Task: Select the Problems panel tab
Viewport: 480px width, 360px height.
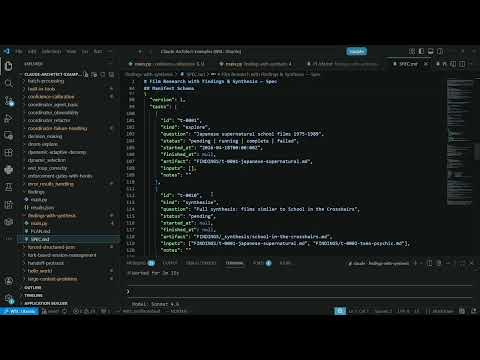Action: (x=141, y=263)
